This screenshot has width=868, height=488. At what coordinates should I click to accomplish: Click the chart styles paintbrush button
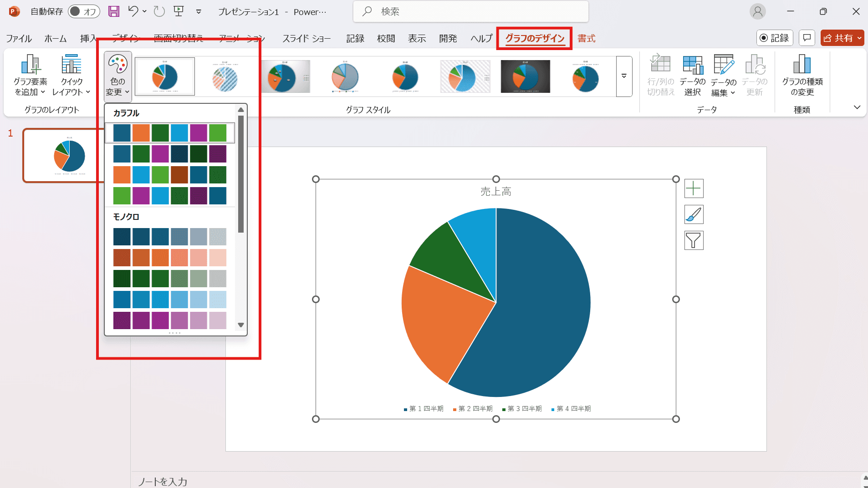click(694, 214)
